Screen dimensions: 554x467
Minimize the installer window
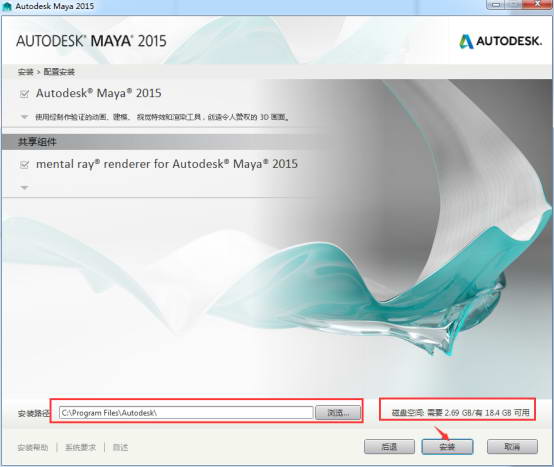497,5
